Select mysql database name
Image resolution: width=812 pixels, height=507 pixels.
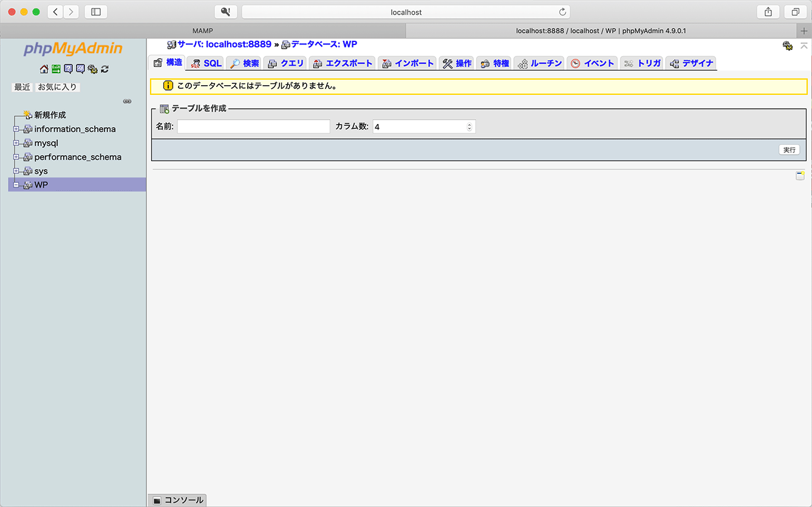(x=46, y=143)
